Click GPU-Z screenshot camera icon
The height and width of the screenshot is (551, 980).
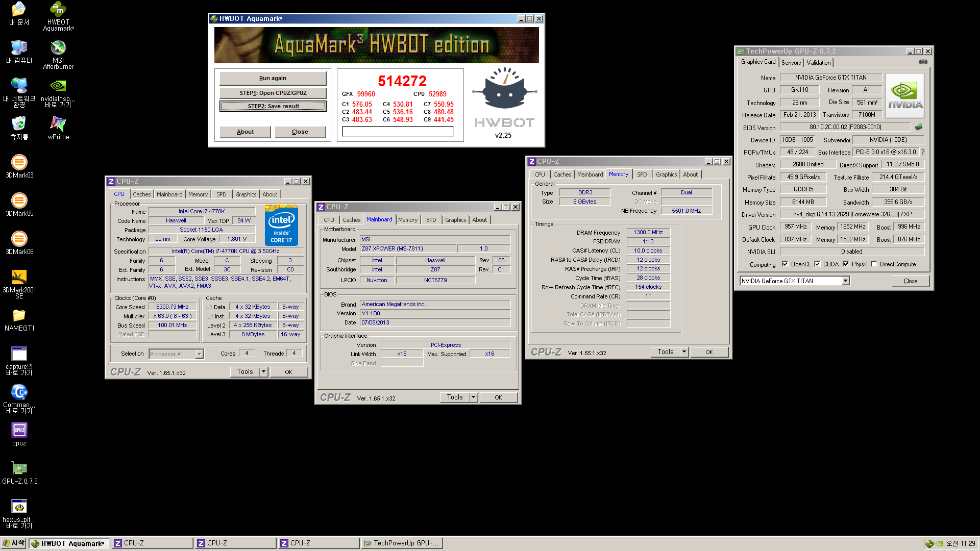pyautogui.click(x=923, y=62)
